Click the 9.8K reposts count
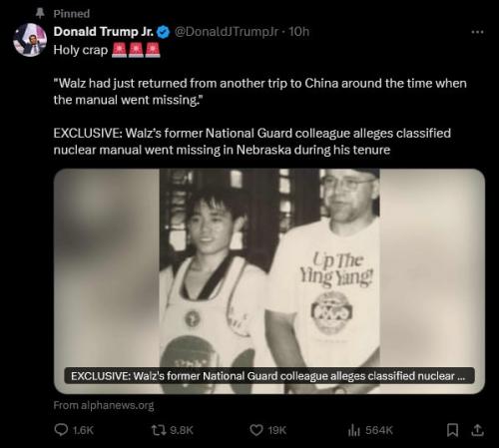The image size is (499, 448). [x=182, y=430]
